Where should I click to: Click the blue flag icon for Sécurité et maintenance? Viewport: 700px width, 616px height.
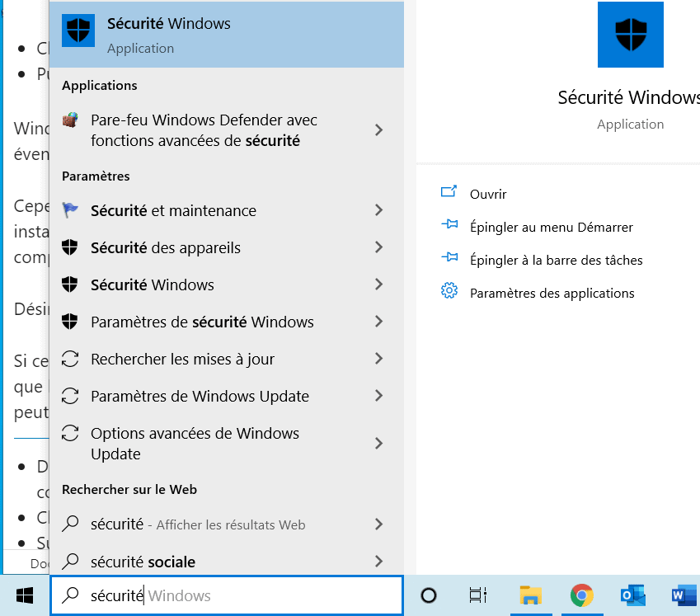[70, 209]
